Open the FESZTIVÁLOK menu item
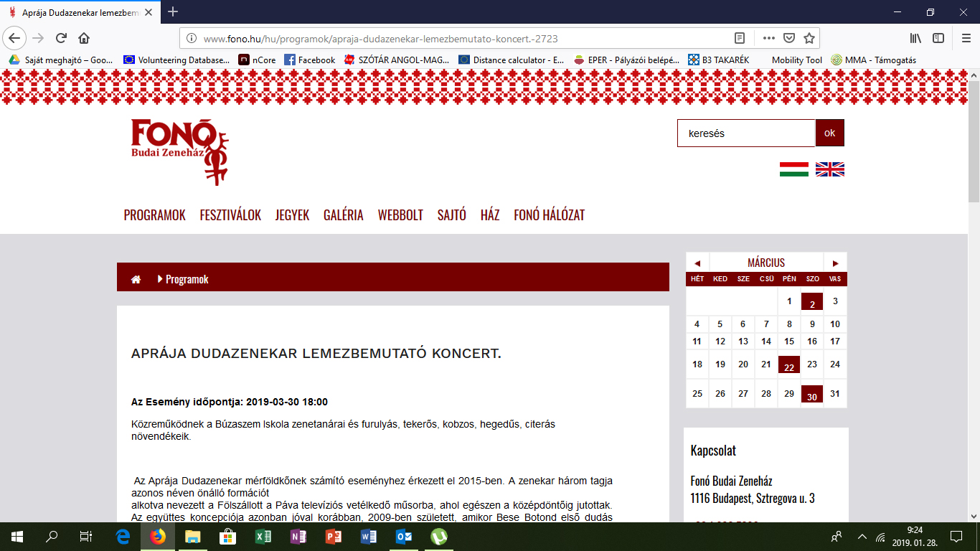This screenshot has height=551, width=980. pos(230,215)
